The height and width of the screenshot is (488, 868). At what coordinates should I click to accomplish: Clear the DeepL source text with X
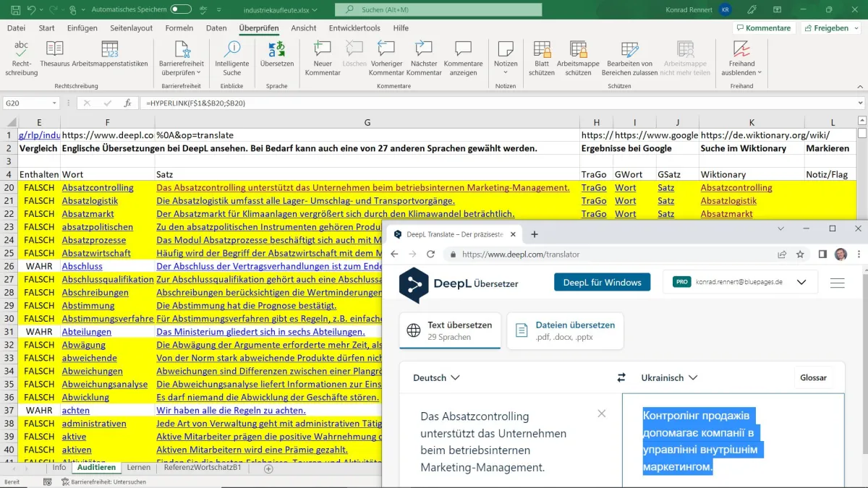click(x=601, y=414)
